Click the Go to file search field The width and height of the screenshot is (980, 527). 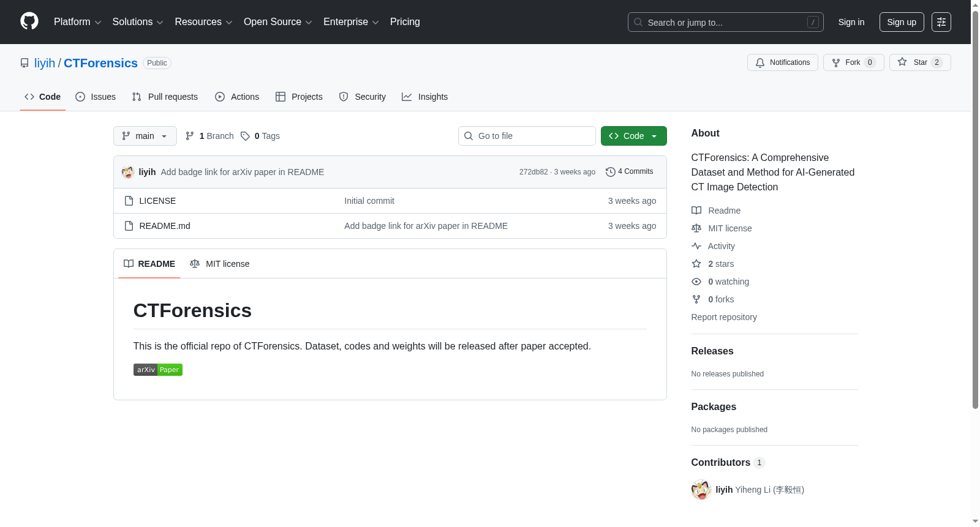(x=527, y=136)
